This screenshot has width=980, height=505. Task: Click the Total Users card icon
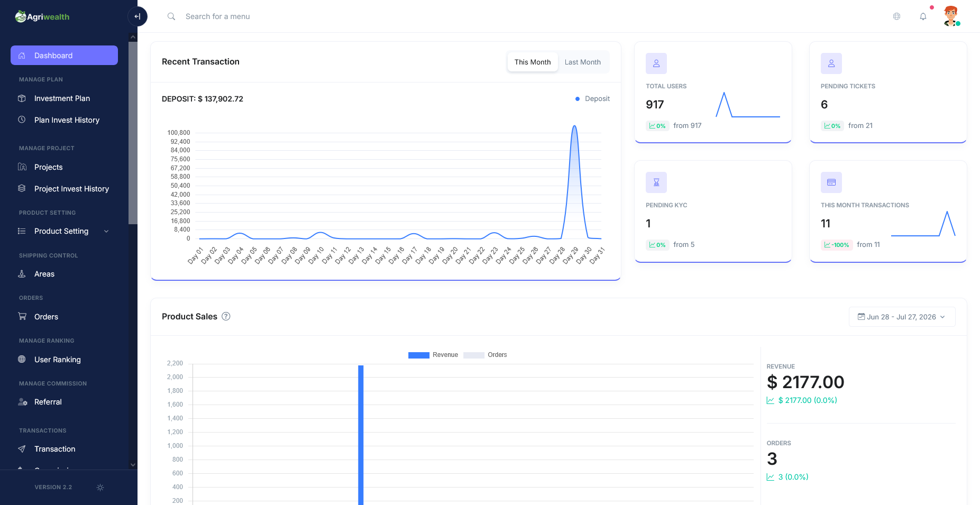(656, 63)
